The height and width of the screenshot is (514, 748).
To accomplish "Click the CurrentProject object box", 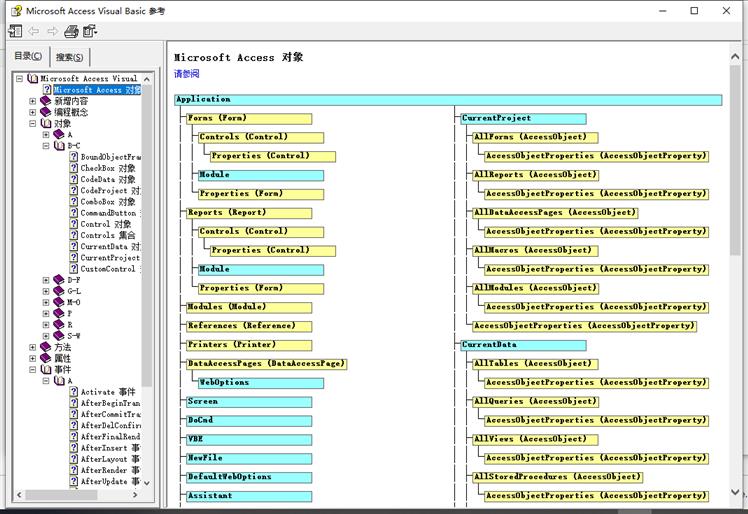I will pyautogui.click(x=523, y=118).
